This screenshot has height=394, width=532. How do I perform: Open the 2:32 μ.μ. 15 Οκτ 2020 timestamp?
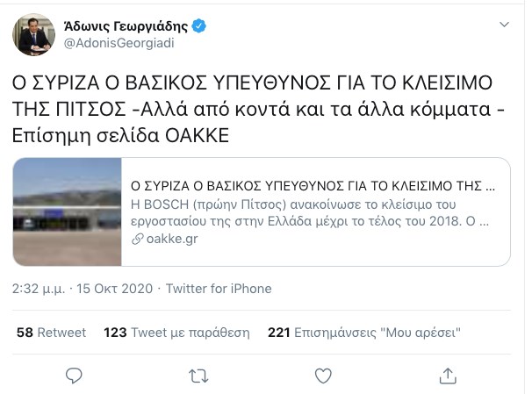coord(83,289)
